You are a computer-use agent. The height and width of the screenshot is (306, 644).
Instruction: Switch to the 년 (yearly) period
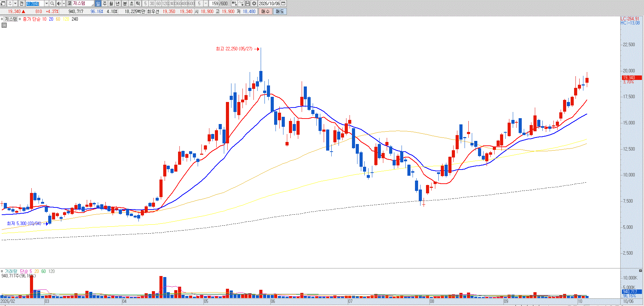pos(118,3)
